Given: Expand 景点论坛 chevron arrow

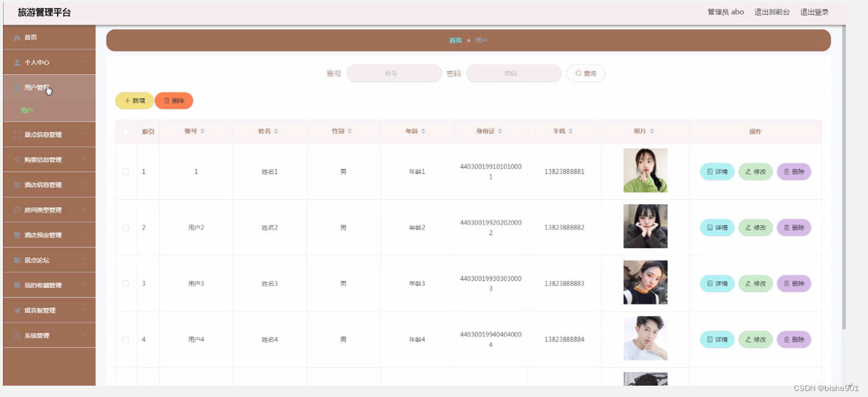Looking at the screenshot, I should coord(84,260).
